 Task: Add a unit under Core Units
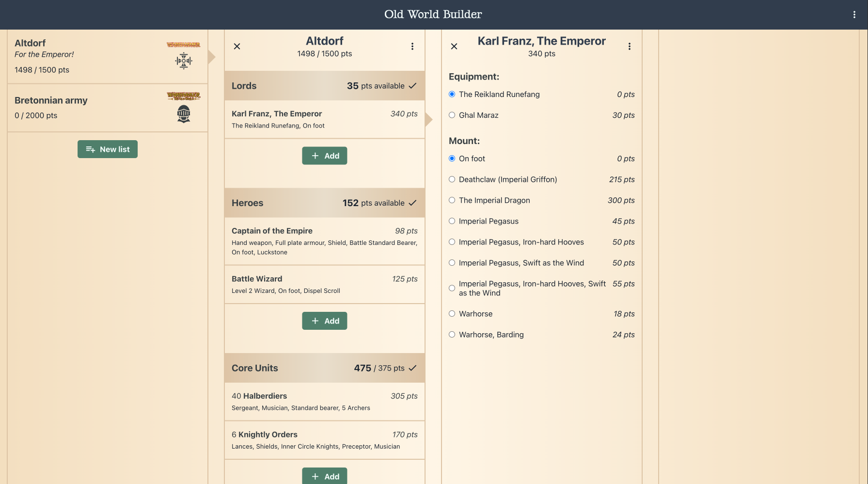325,476
